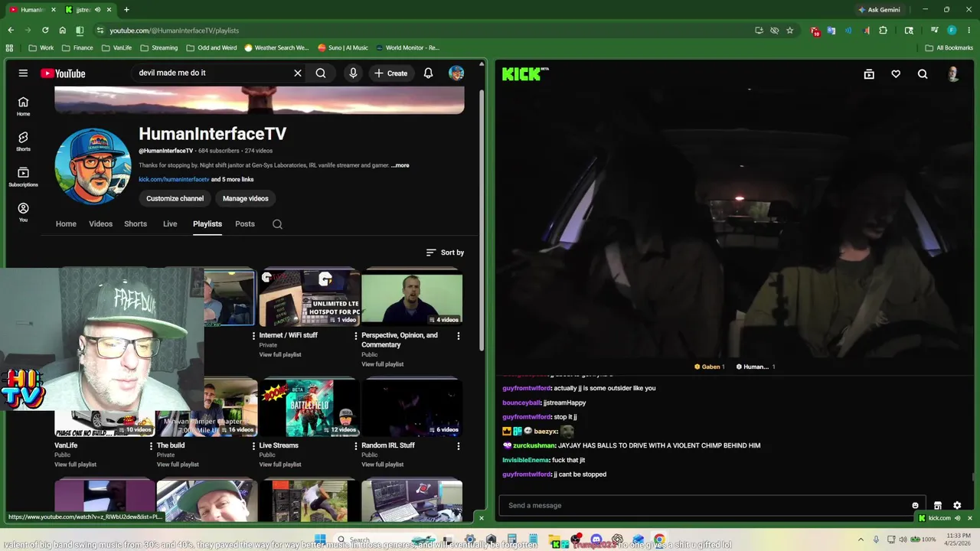Image resolution: width=980 pixels, height=551 pixels.
Task: Click the Ask Gemini button
Action: (x=879, y=10)
